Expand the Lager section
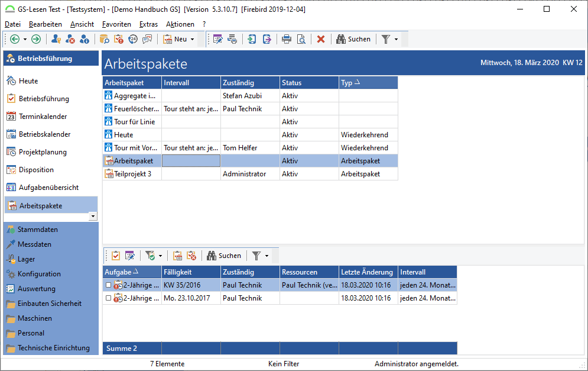Screen dimensions: 588x371 tap(51, 259)
